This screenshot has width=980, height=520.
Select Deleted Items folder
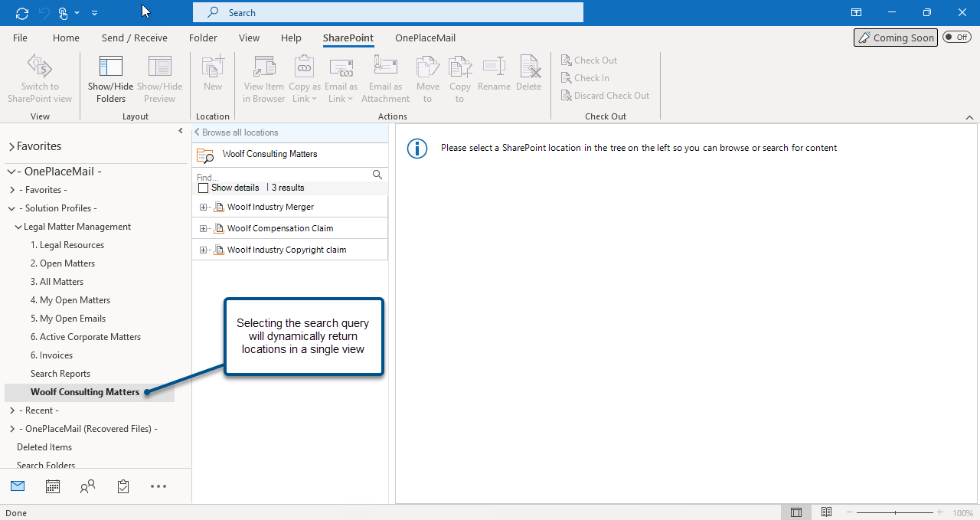pyautogui.click(x=44, y=447)
